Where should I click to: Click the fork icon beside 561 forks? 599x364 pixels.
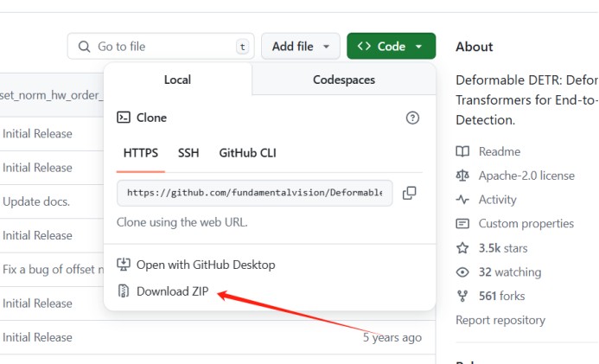[x=462, y=296]
